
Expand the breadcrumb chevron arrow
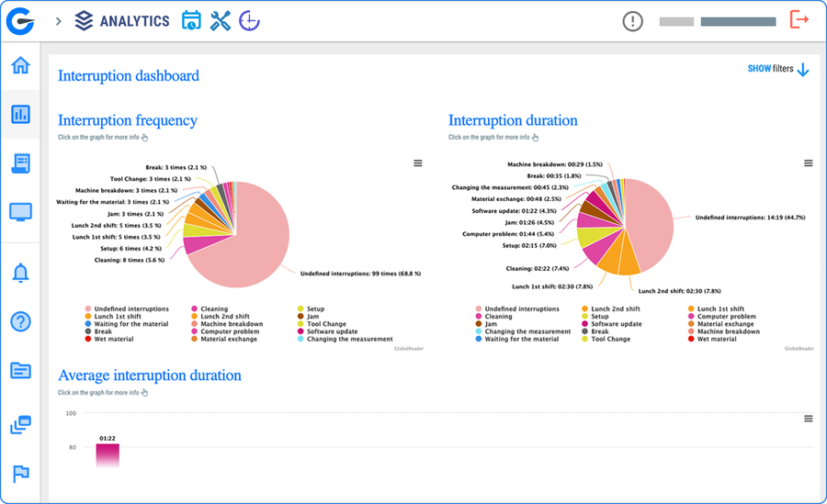tap(59, 22)
